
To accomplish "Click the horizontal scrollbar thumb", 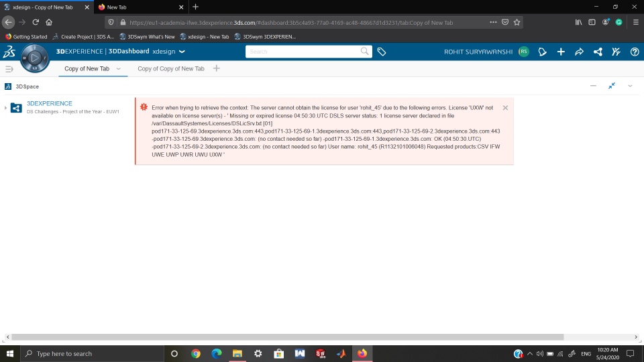I will (x=288, y=337).
